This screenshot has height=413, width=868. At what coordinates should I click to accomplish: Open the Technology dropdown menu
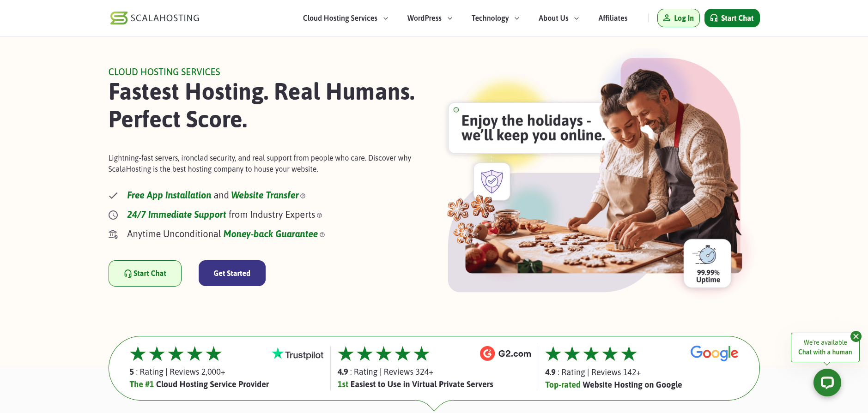tap(495, 18)
